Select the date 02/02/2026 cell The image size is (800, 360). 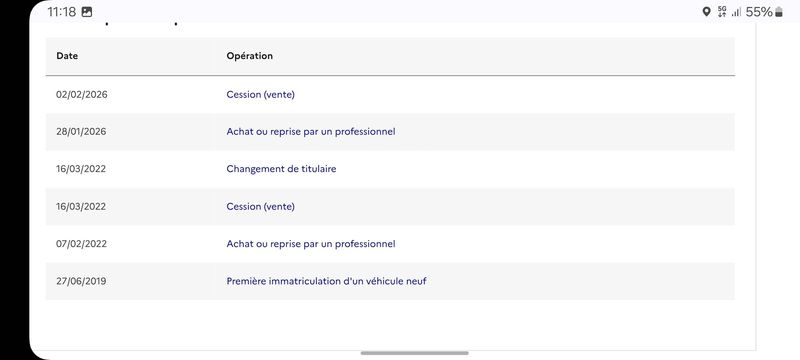click(x=82, y=94)
